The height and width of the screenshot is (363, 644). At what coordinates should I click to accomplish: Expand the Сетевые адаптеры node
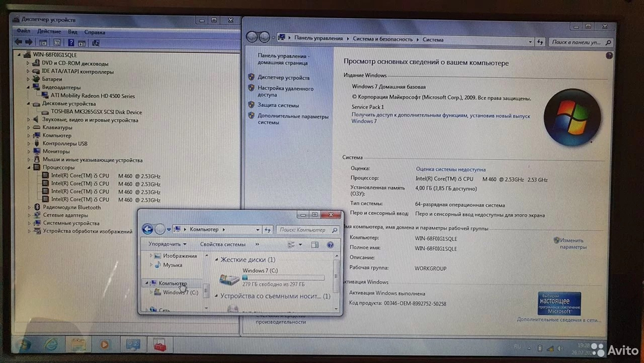pos(29,215)
